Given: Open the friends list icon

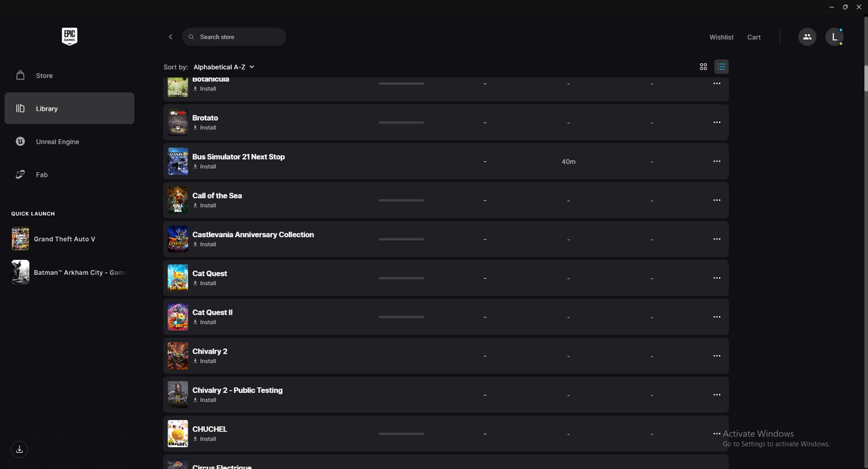Looking at the screenshot, I should 807,37.
